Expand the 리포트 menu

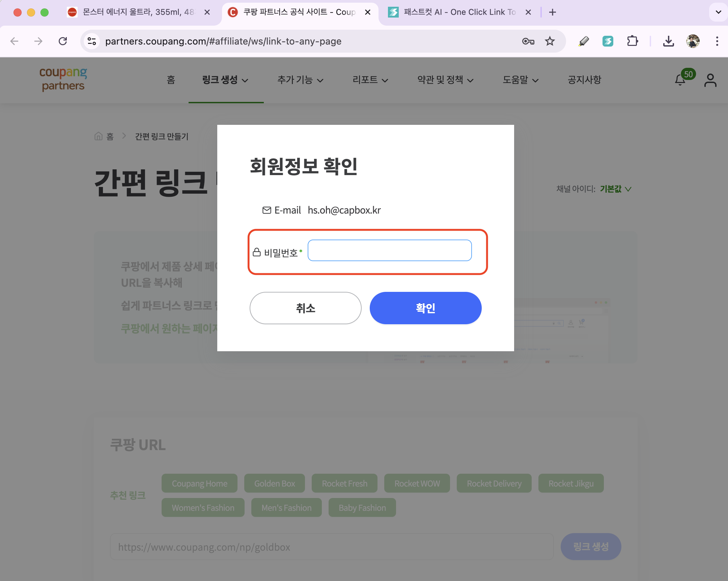click(370, 80)
